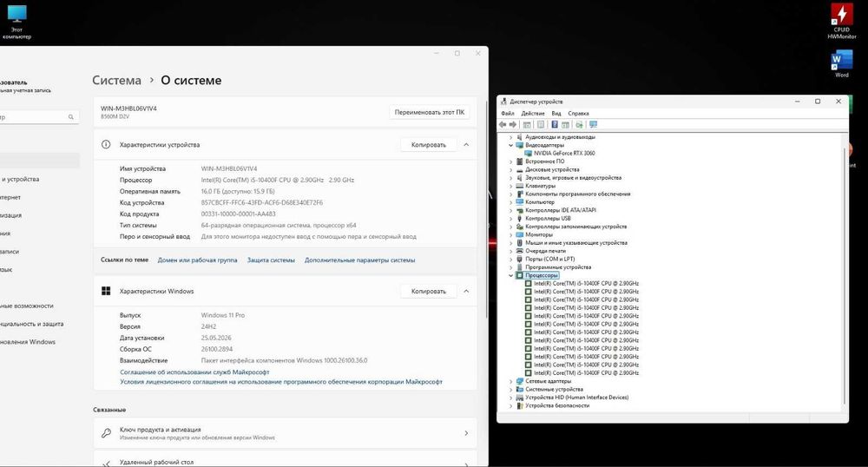The height and width of the screenshot is (467, 868).
Task: Click the monitor-shaped scan hardware toolbar icon
Action: [594, 124]
